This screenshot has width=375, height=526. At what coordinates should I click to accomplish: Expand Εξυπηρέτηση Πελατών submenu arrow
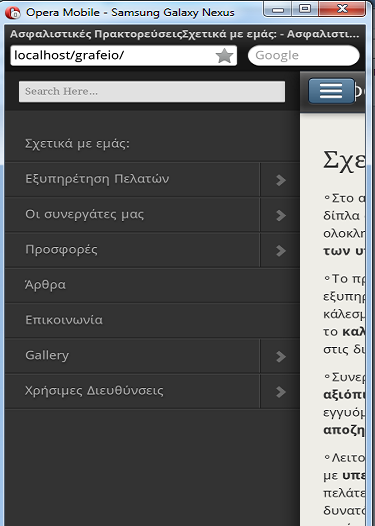(280, 180)
